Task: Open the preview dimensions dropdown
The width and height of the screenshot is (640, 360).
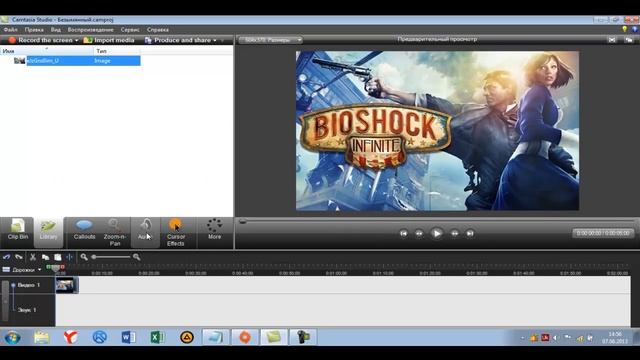Action: [x=270, y=40]
